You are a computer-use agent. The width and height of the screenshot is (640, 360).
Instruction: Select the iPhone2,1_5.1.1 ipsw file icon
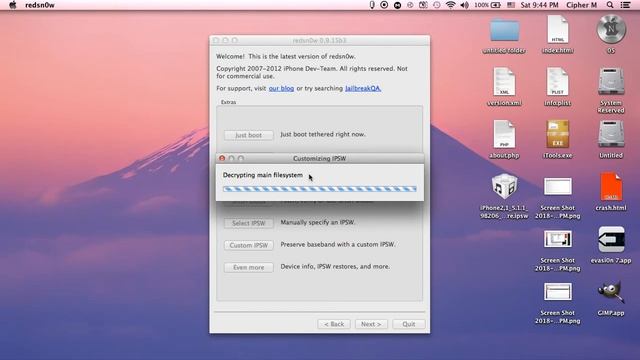(x=504, y=186)
